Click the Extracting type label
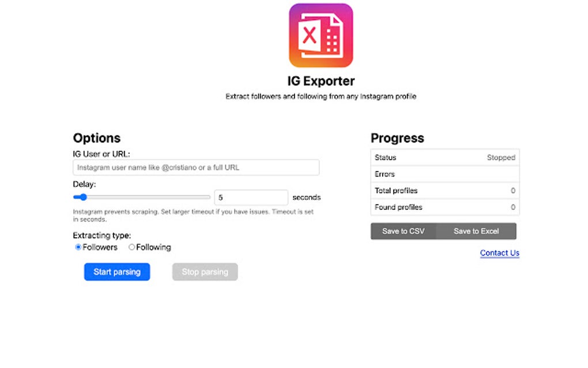This screenshot has height=368, width=588. (101, 235)
